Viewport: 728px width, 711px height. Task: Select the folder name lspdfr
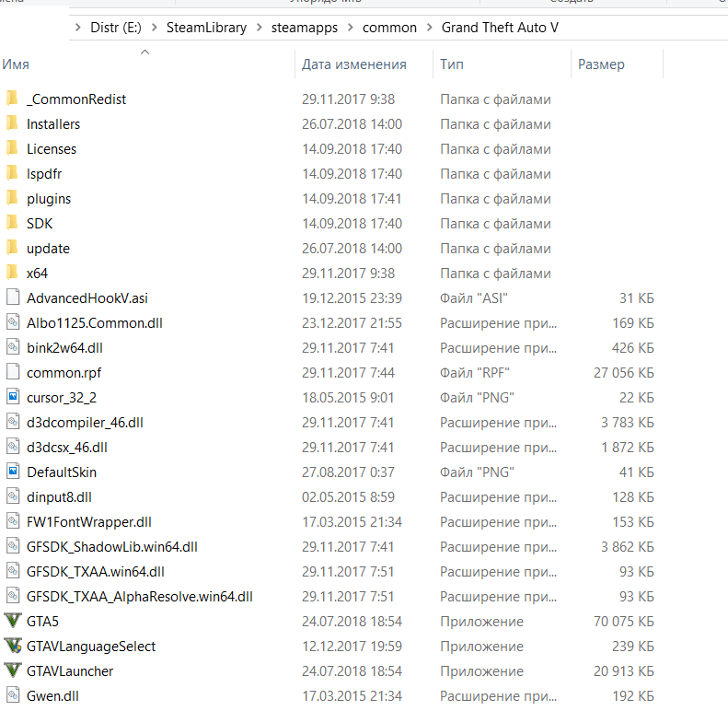(x=44, y=174)
